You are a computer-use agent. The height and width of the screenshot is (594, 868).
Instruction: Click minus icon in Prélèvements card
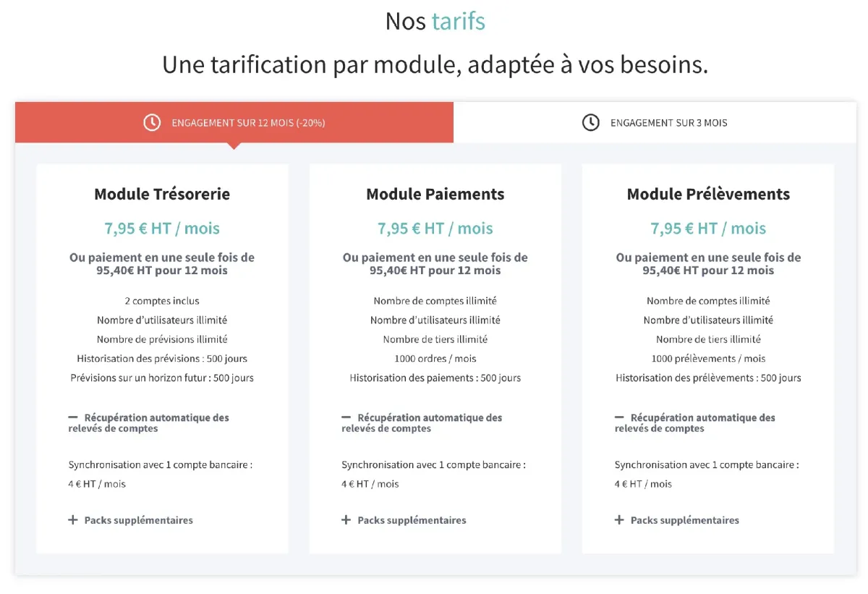click(x=619, y=417)
